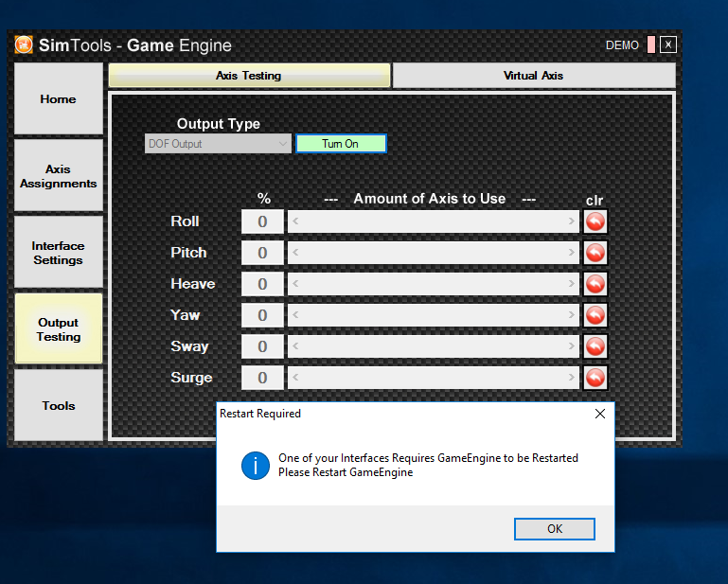Toggle the Turn On output button

(341, 144)
